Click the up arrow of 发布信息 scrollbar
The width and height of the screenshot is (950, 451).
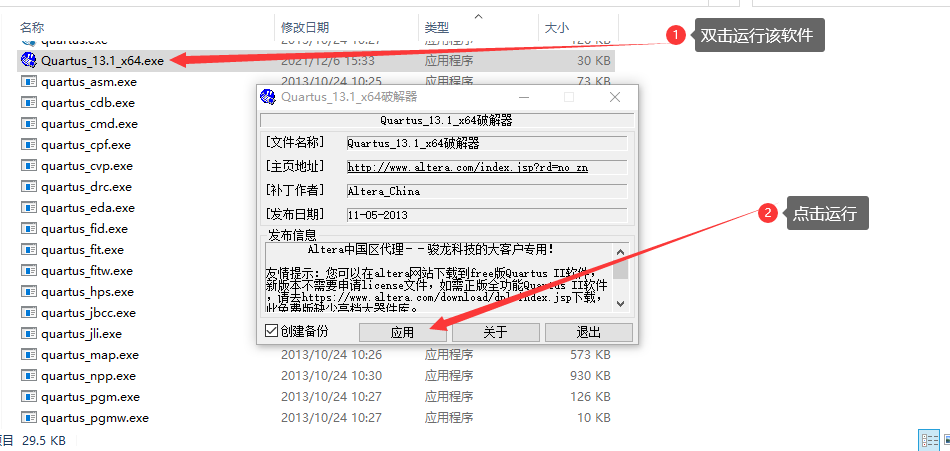point(620,252)
